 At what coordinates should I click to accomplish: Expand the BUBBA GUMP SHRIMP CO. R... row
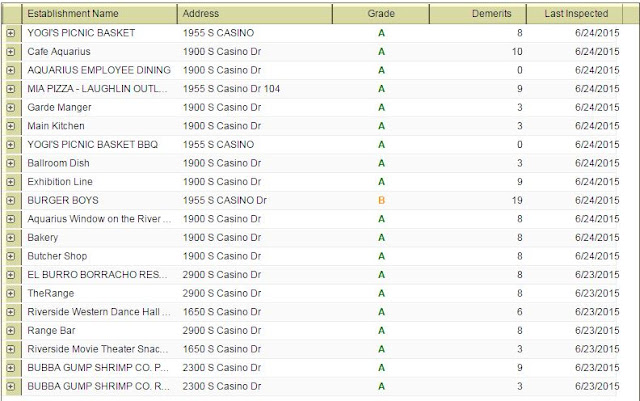click(11, 386)
